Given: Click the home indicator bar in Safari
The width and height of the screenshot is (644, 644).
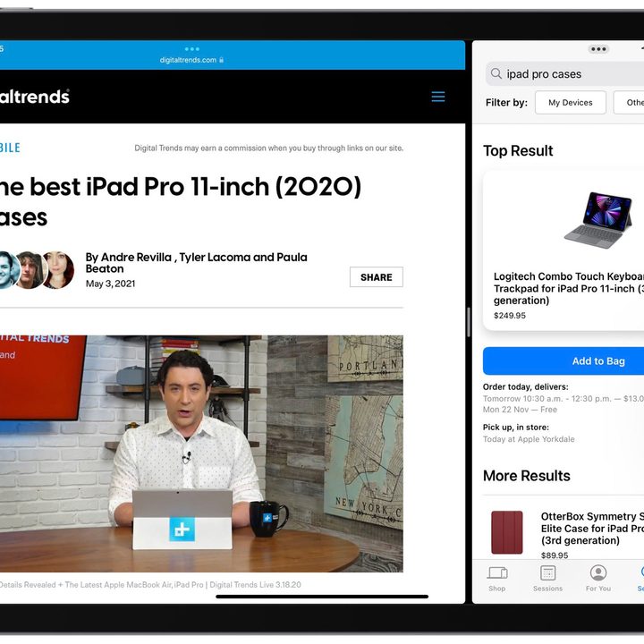Looking at the screenshot, I should tap(322, 597).
